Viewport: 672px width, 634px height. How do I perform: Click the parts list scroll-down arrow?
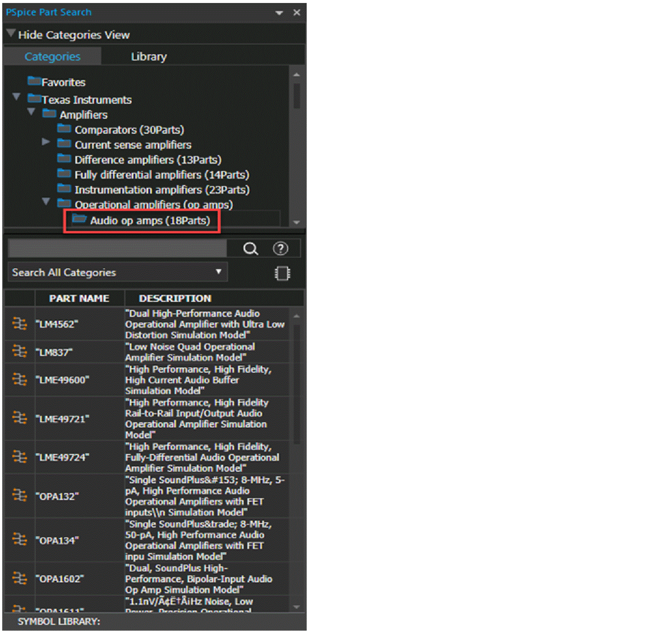[x=297, y=606]
